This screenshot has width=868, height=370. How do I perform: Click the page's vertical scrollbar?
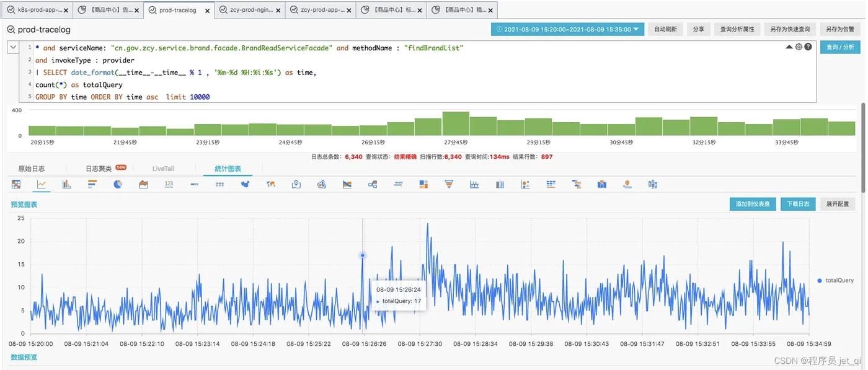863,149
